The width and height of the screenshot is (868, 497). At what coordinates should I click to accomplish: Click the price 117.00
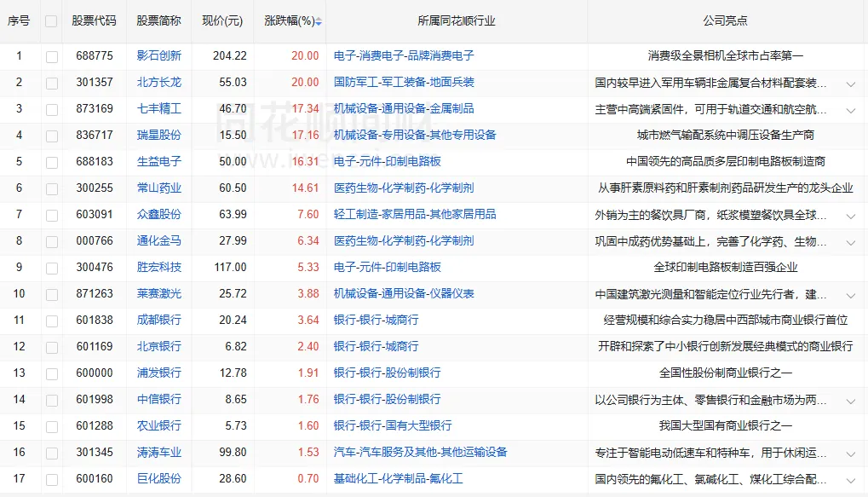tap(230, 268)
